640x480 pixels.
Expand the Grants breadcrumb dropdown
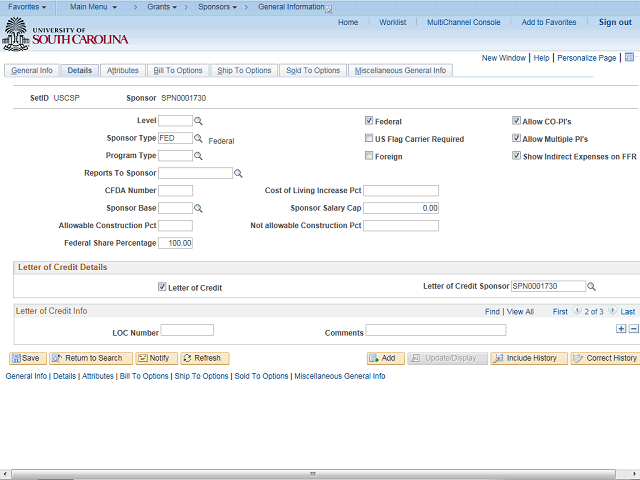click(162, 7)
